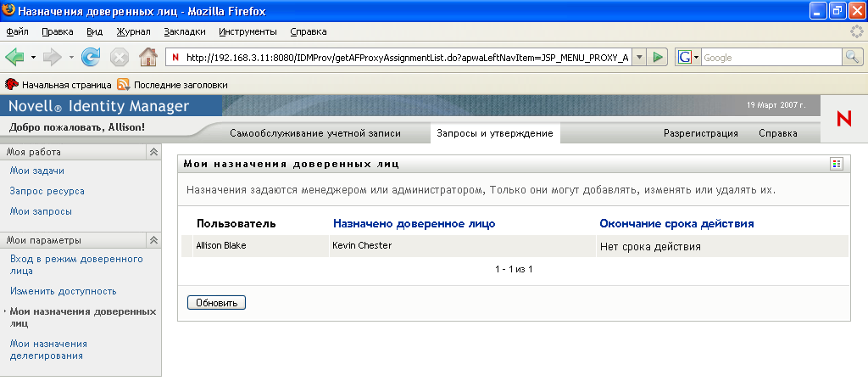This screenshot has height=381, width=868.
Task: Open back history dropdown arrow
Action: (x=33, y=58)
